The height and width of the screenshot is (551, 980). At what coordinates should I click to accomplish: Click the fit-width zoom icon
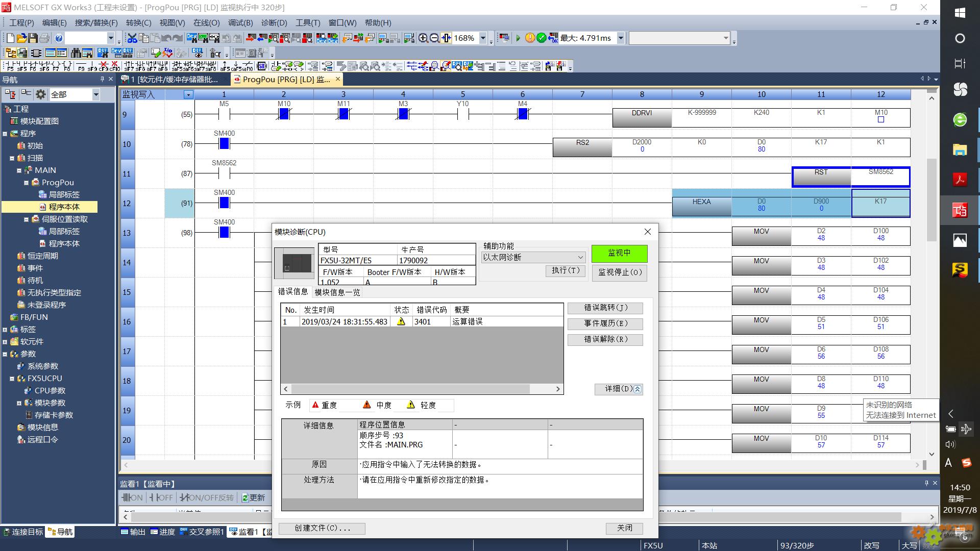(x=446, y=38)
